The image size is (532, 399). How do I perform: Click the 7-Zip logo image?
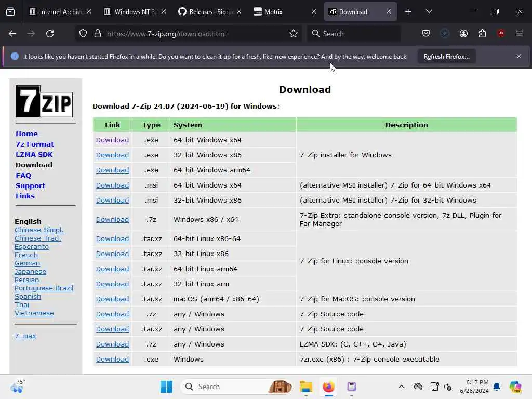44,101
